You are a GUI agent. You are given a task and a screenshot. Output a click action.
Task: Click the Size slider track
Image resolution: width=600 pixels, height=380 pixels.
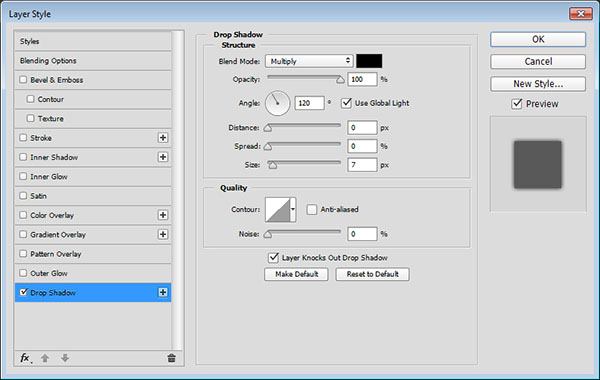(304, 162)
